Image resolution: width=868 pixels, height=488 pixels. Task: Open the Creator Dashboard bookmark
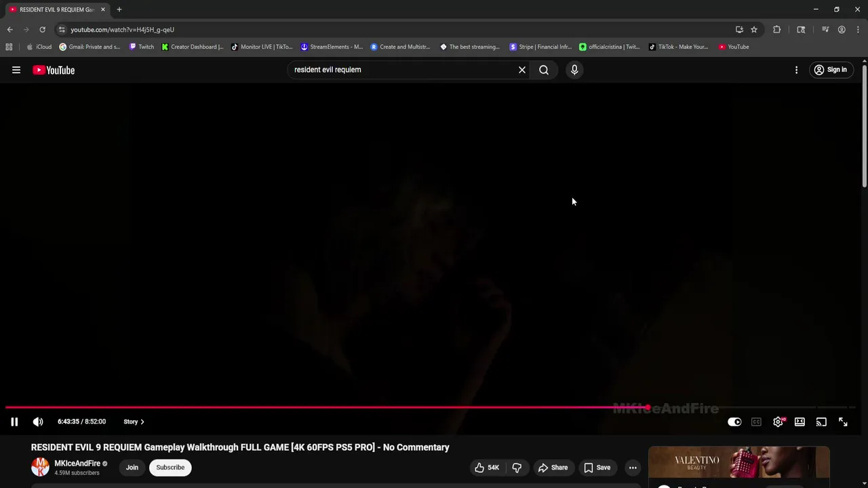[x=193, y=47]
